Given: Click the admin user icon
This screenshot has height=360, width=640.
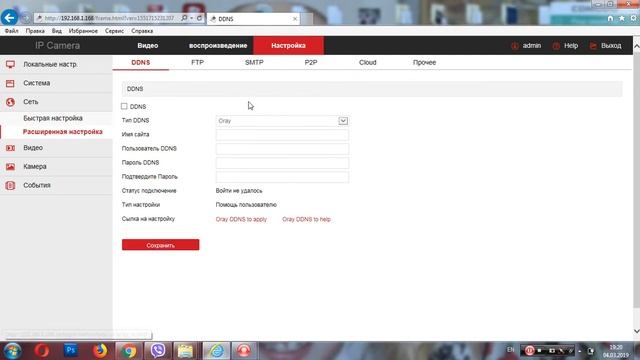Looking at the screenshot, I should (515, 46).
